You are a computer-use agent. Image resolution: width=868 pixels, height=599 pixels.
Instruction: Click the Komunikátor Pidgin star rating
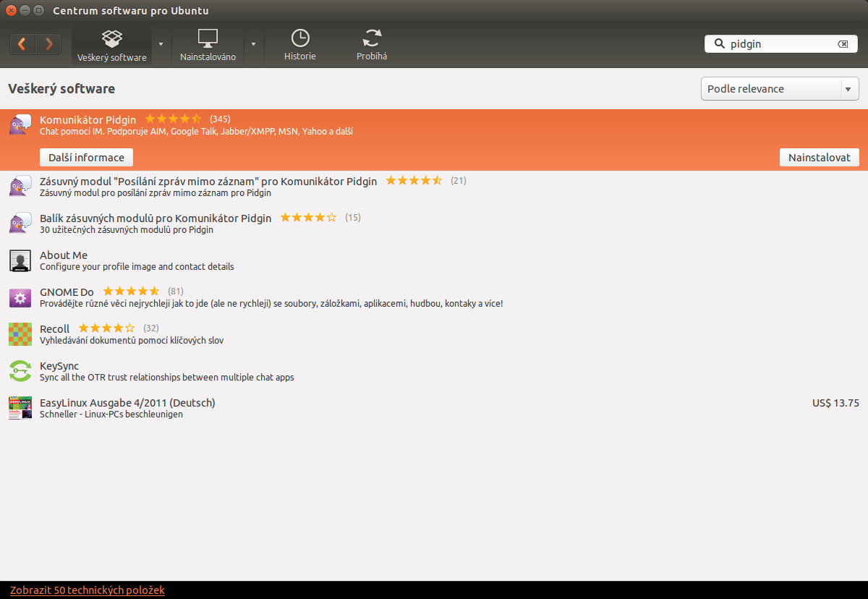coord(173,119)
